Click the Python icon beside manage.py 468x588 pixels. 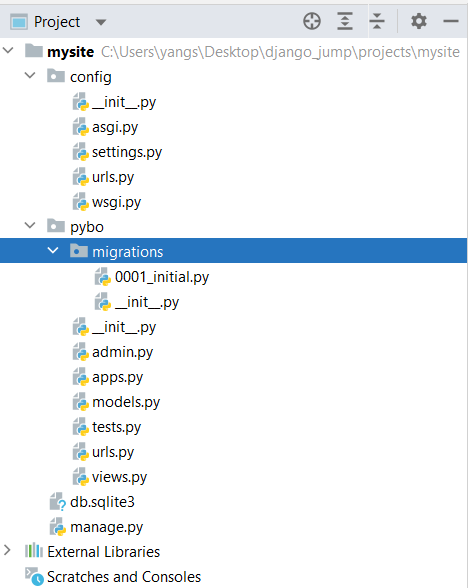[58, 526]
